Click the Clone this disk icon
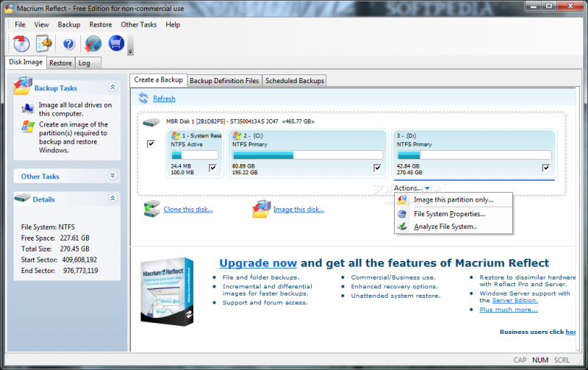 [x=152, y=209]
